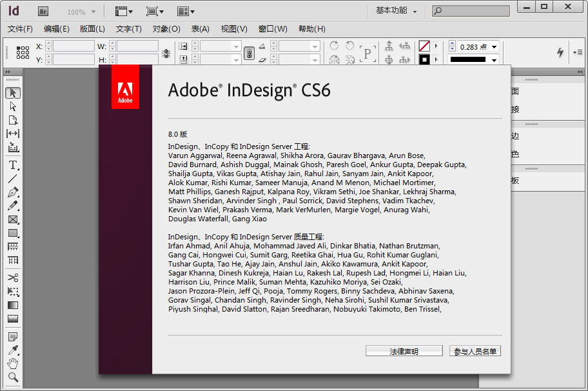Select the Free Transform tool
Viewport: 588px width, 391px height.
point(13,292)
